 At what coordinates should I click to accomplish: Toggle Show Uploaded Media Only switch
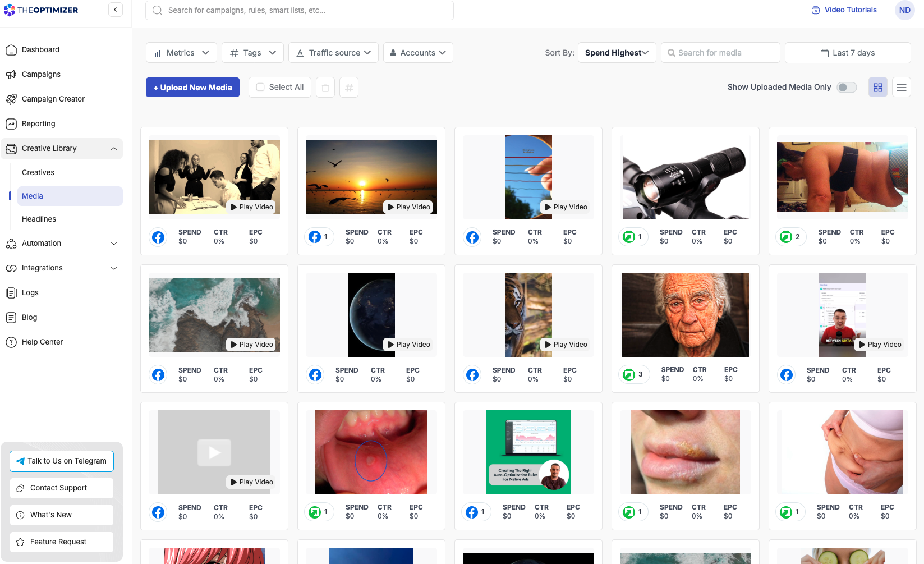pyautogui.click(x=847, y=88)
